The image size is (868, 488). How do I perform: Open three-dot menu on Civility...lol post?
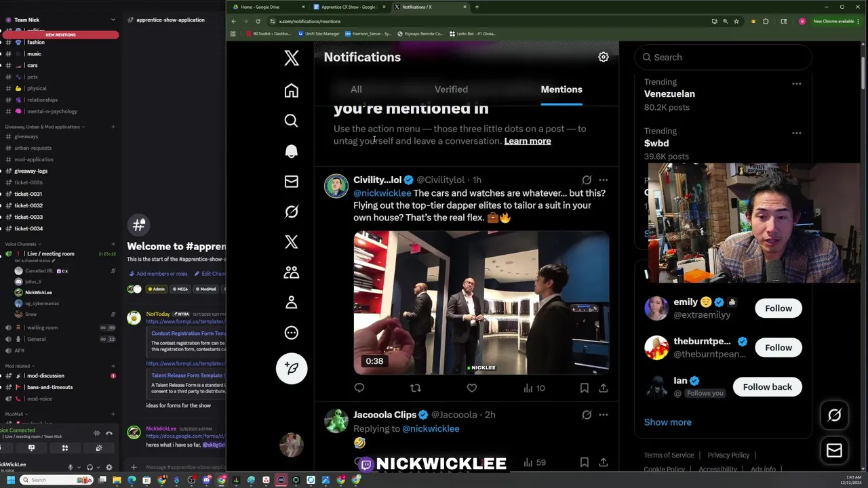[x=603, y=180]
